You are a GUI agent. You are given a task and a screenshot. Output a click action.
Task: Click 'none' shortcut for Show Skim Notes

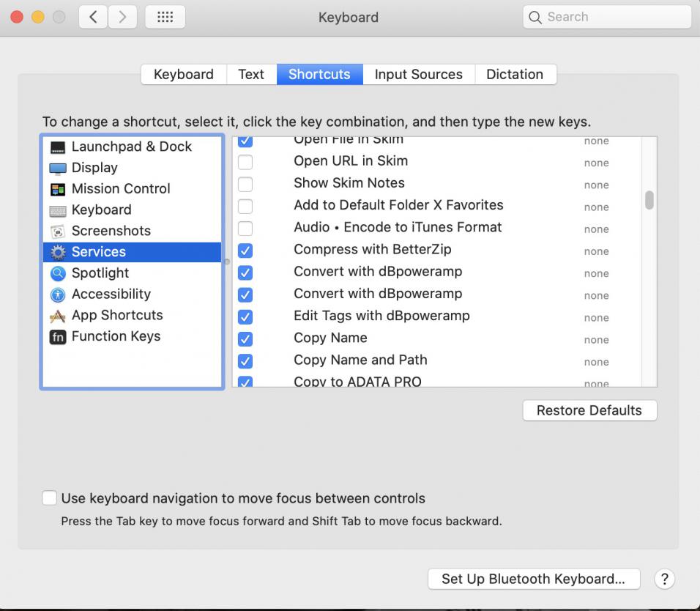(x=597, y=185)
